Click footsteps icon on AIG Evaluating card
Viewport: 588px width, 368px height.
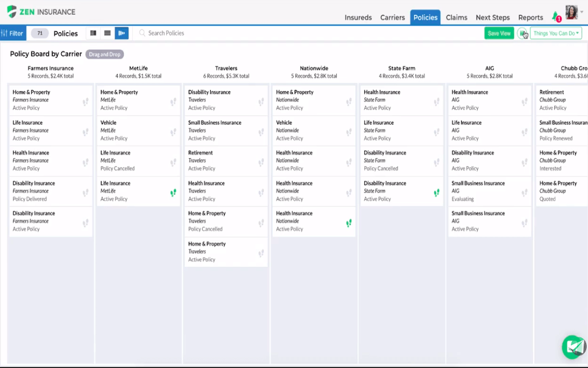tap(524, 193)
